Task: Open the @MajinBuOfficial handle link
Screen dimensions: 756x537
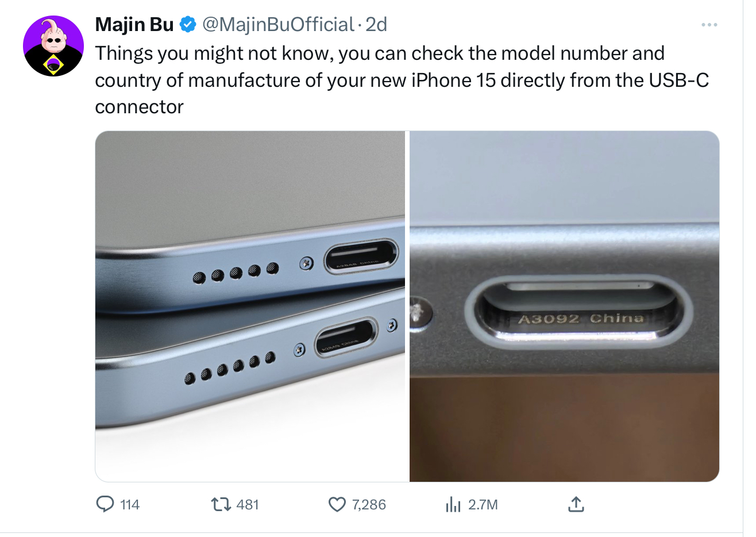Action: [x=278, y=24]
